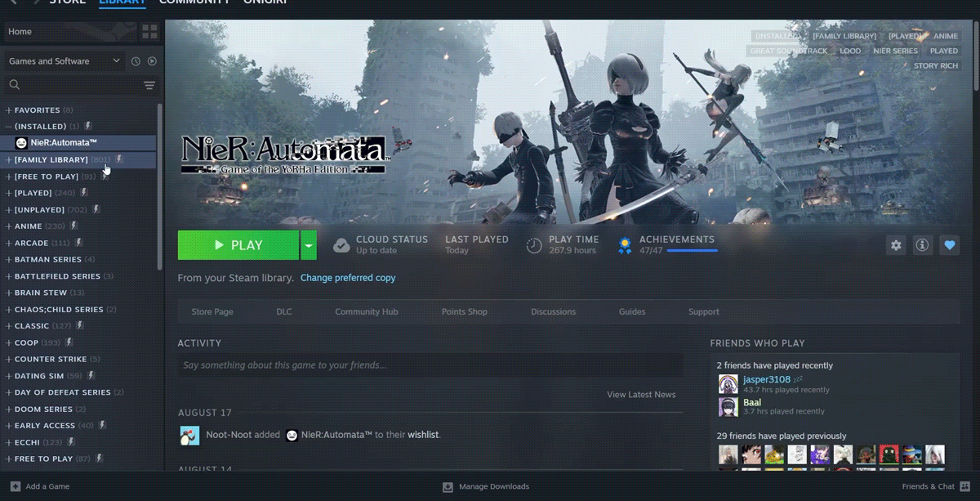Show game info icon
This screenshot has height=501, width=980.
(x=922, y=245)
